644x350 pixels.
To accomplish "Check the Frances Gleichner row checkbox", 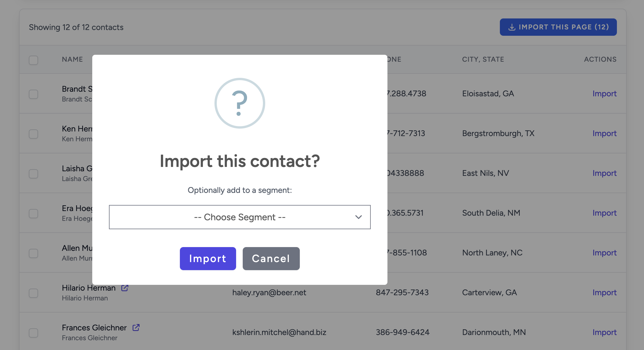I will coord(33,333).
